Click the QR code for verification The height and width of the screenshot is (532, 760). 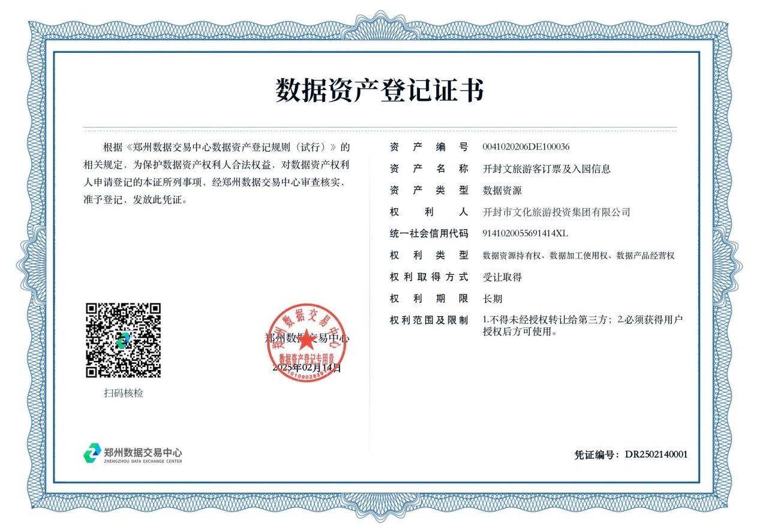[x=123, y=340]
